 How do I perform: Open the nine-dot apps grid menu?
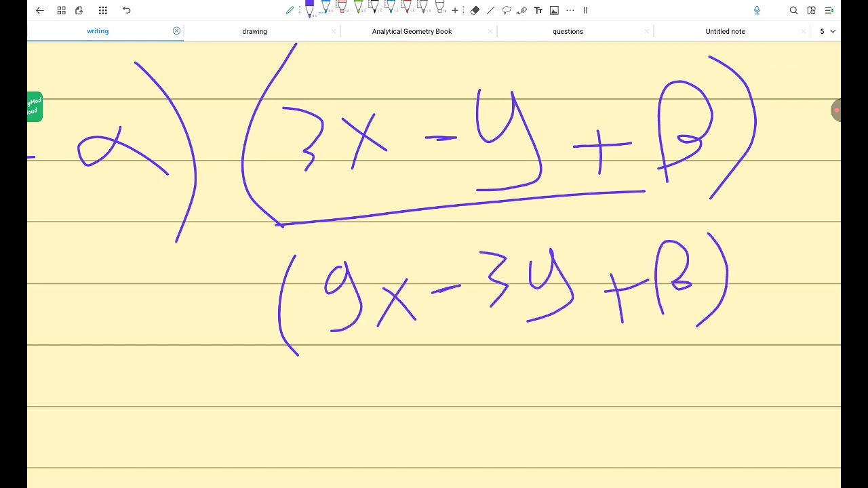103,10
